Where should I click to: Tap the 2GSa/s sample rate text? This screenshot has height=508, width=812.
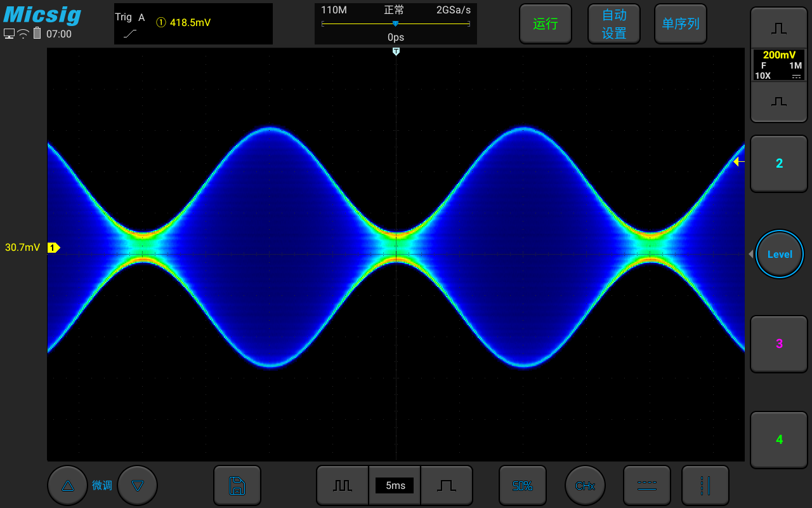coord(454,10)
